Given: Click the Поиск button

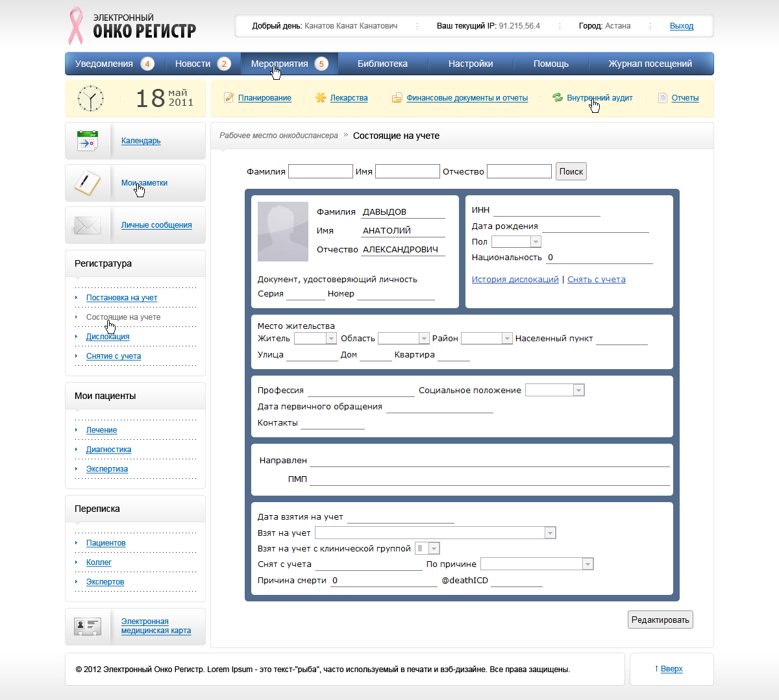Looking at the screenshot, I should (x=571, y=171).
